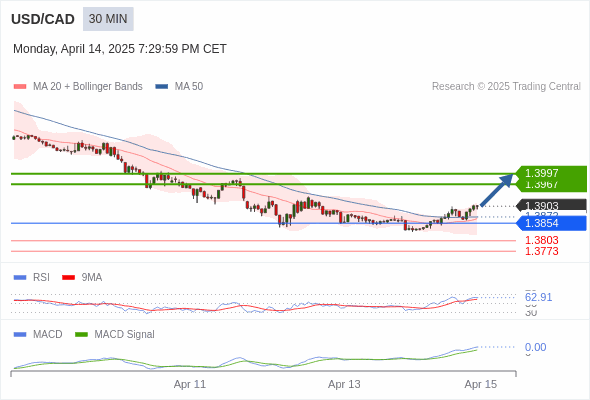Click the Apr 11 time axis label

[x=190, y=384]
